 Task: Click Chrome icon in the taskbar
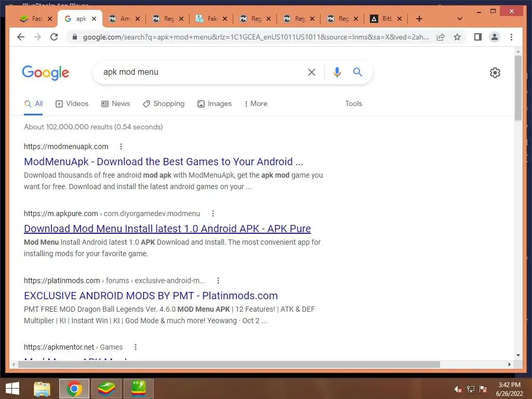tap(74, 389)
